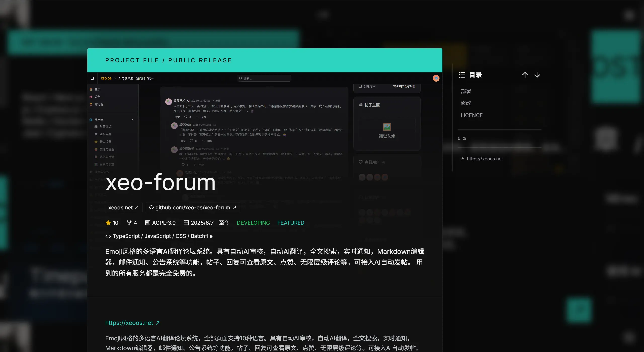Go to 修改 section in contents
Image resolution: width=644 pixels, height=352 pixels.
[466, 103]
